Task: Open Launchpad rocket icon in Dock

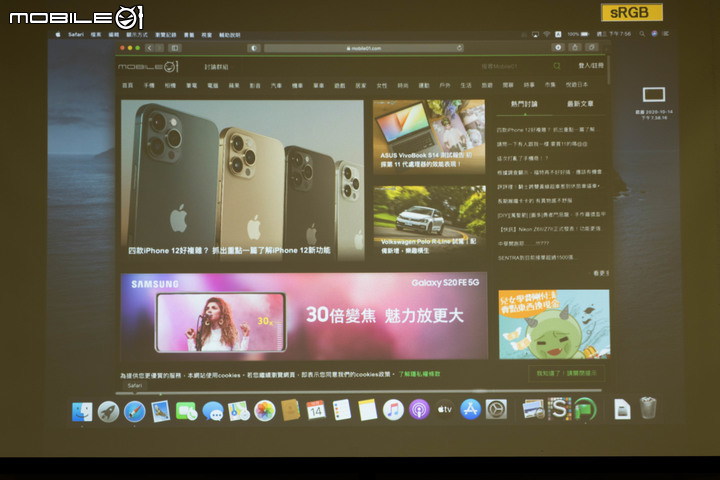Action: click(108, 412)
